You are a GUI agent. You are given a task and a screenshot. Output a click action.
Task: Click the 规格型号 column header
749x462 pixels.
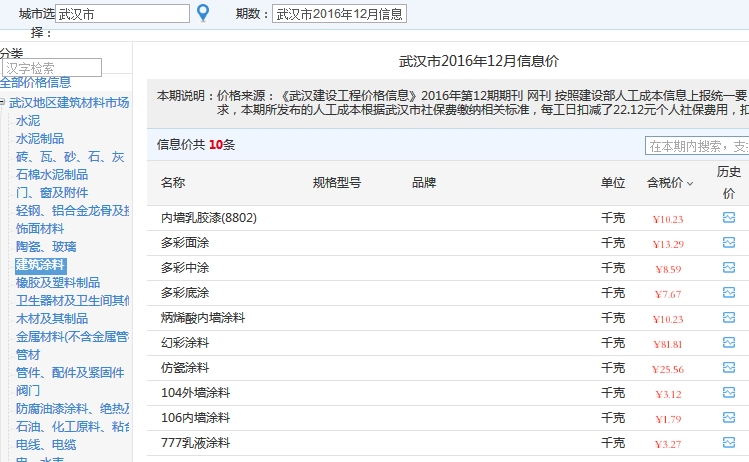pyautogui.click(x=337, y=183)
